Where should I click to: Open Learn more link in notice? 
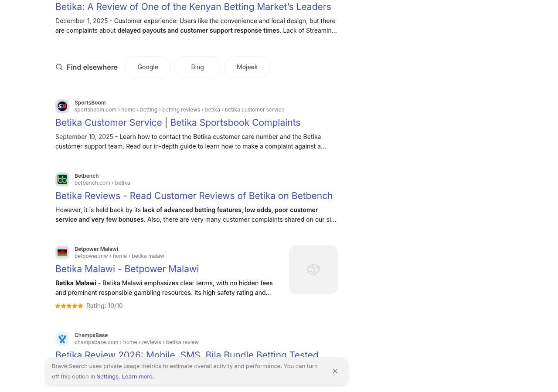coord(138,377)
